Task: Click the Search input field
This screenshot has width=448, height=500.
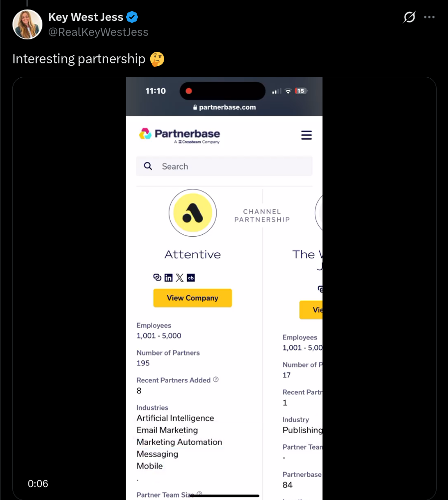Action: [224, 166]
